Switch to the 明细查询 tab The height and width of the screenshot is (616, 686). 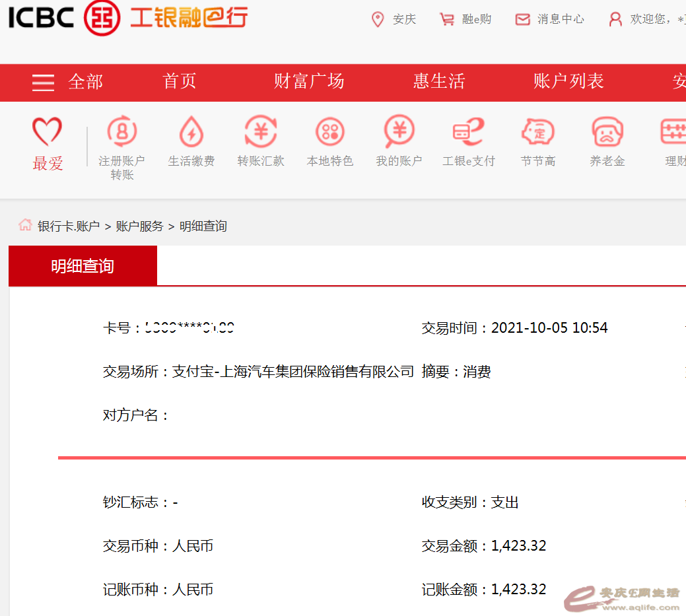83,266
